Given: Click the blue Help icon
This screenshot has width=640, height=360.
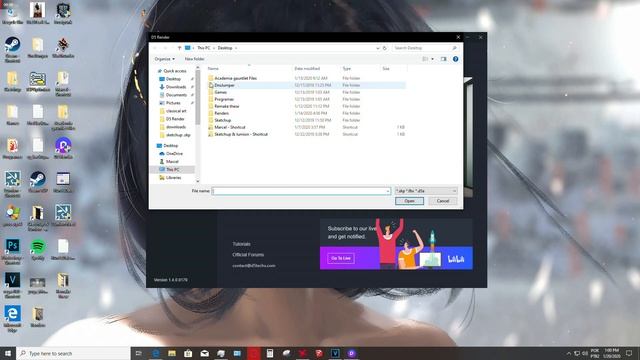Looking at the screenshot, I should coord(456,59).
